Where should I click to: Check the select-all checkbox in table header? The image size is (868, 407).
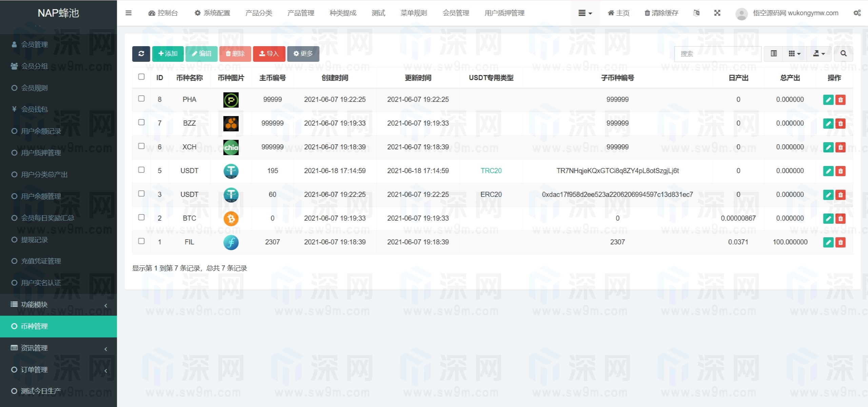tap(141, 77)
